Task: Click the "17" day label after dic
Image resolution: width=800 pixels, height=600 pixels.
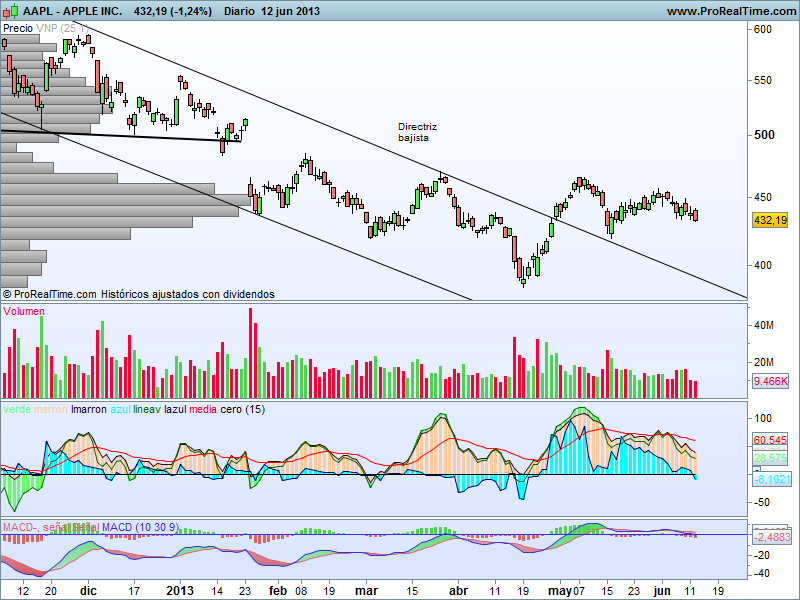Action: [x=134, y=591]
